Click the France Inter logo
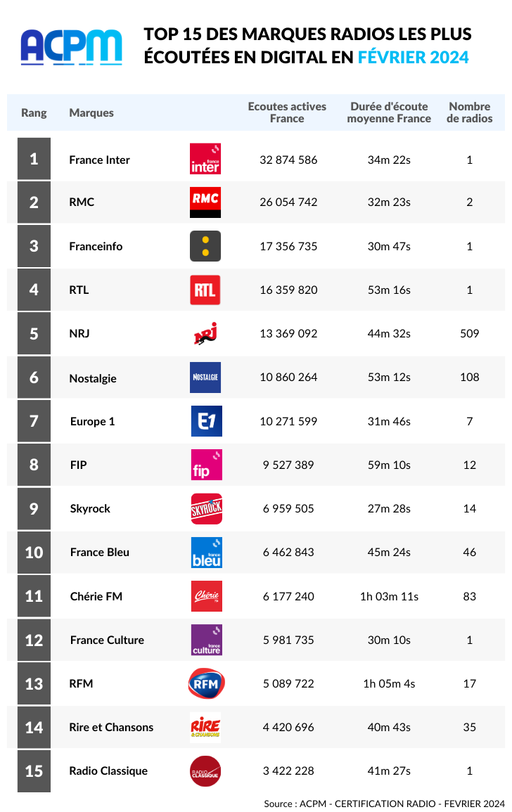Viewport: 512px width, 812px height. (205, 159)
